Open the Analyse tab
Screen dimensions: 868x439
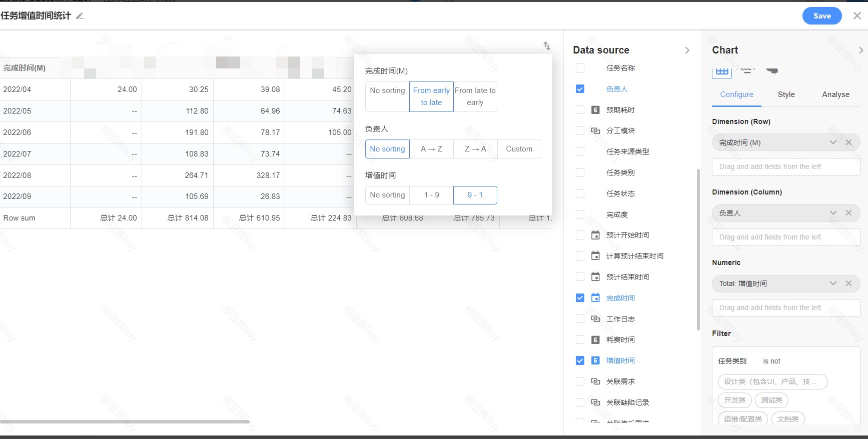[x=835, y=94]
